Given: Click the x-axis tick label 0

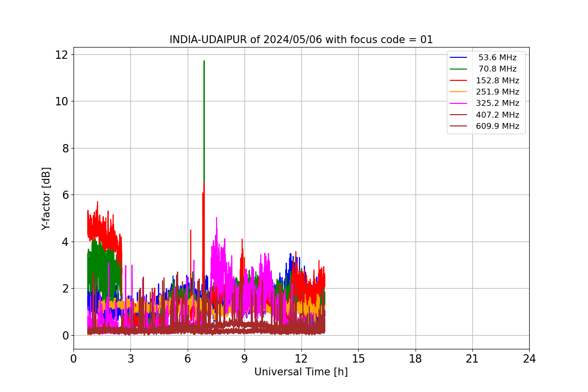Looking at the screenshot, I should point(73,359).
